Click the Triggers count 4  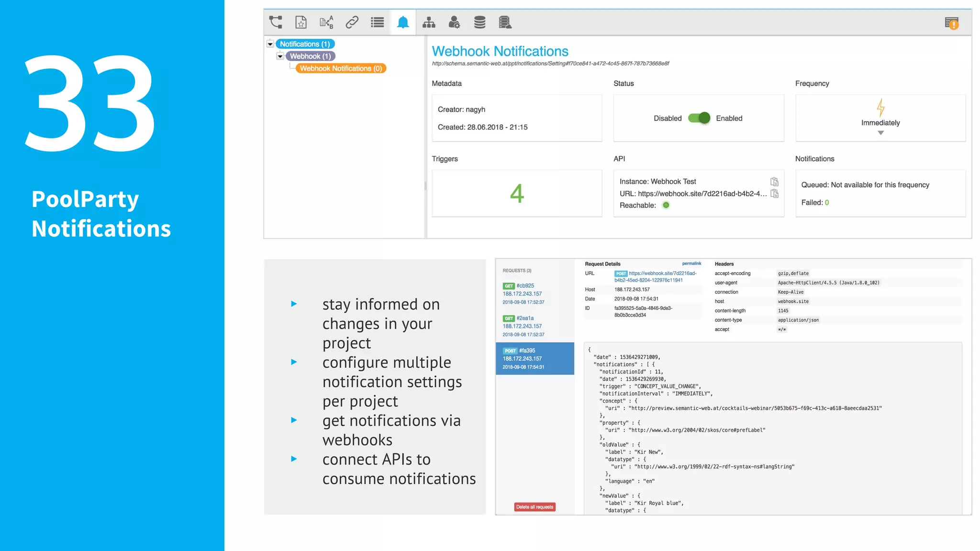point(517,194)
